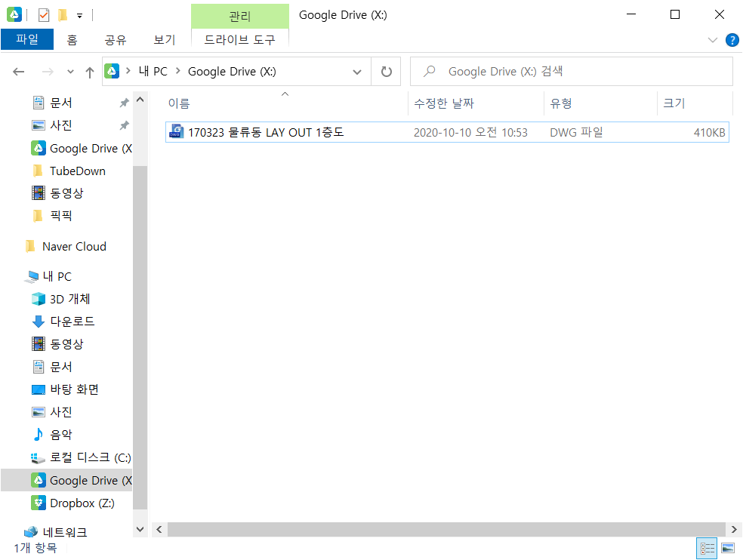Open the 파일 menu tab
Image resolution: width=743 pixels, height=560 pixels.
[x=27, y=39]
